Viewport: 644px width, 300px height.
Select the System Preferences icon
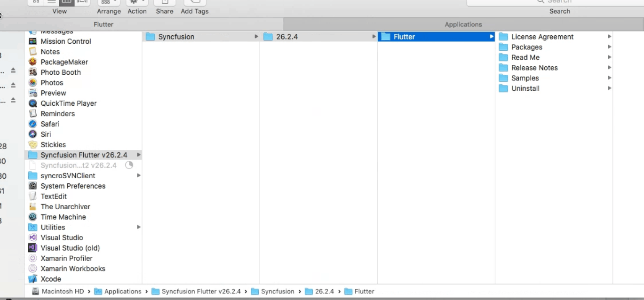point(32,186)
